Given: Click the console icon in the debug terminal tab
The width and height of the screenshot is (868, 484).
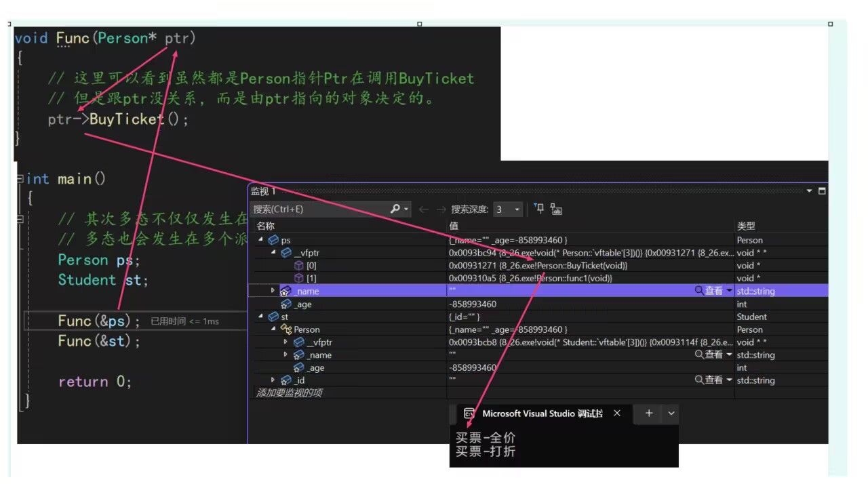Looking at the screenshot, I should [469, 414].
